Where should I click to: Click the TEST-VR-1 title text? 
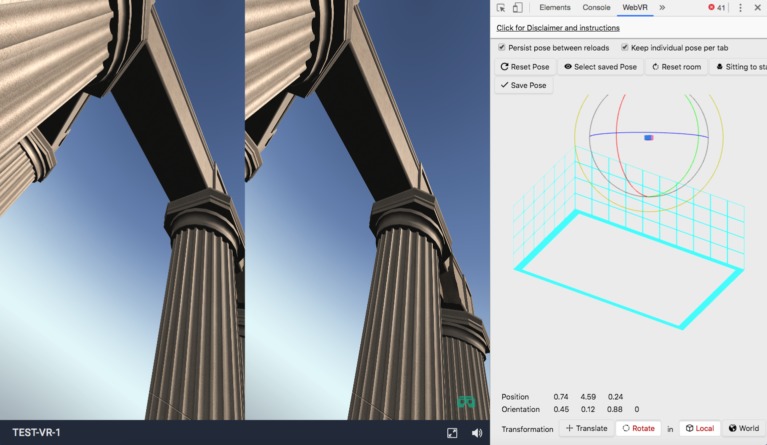pos(36,433)
